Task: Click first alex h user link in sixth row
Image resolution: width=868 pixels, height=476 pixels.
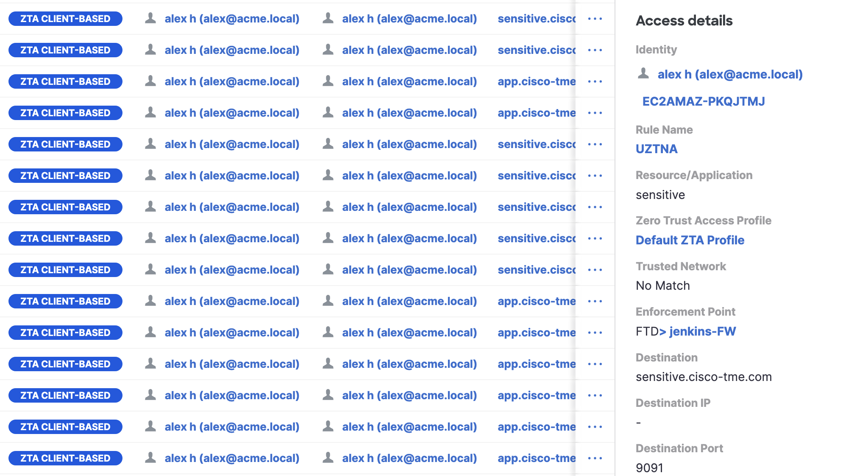Action: click(232, 176)
